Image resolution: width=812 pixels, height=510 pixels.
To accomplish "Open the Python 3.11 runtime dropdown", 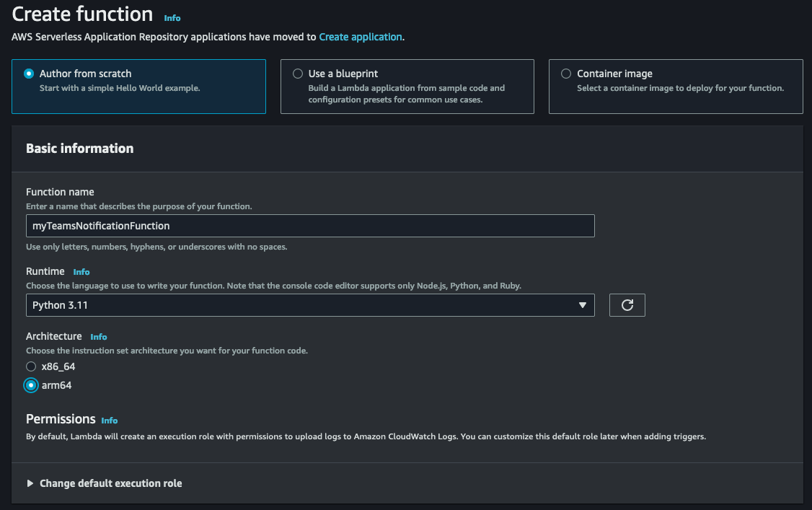I will coord(310,305).
